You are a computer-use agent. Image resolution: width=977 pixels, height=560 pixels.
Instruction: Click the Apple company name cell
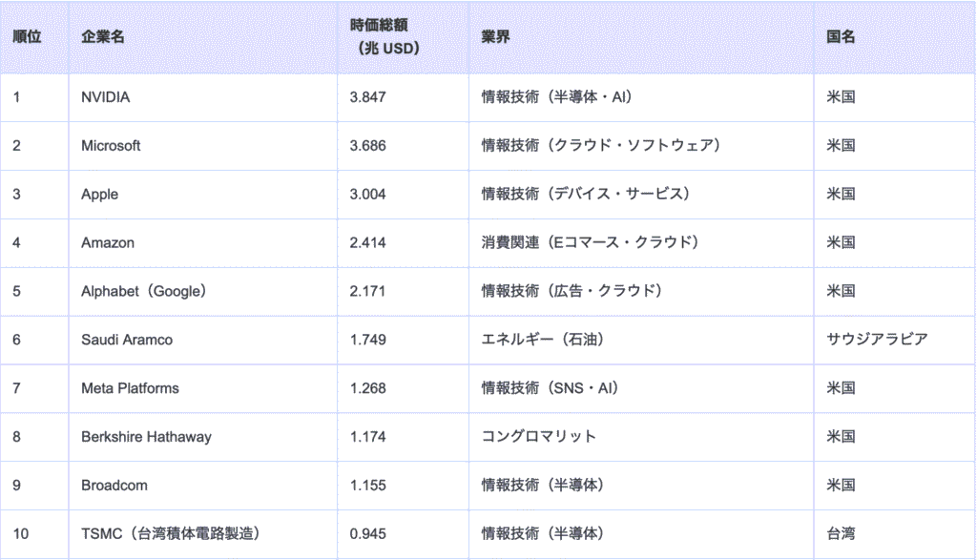(100, 195)
